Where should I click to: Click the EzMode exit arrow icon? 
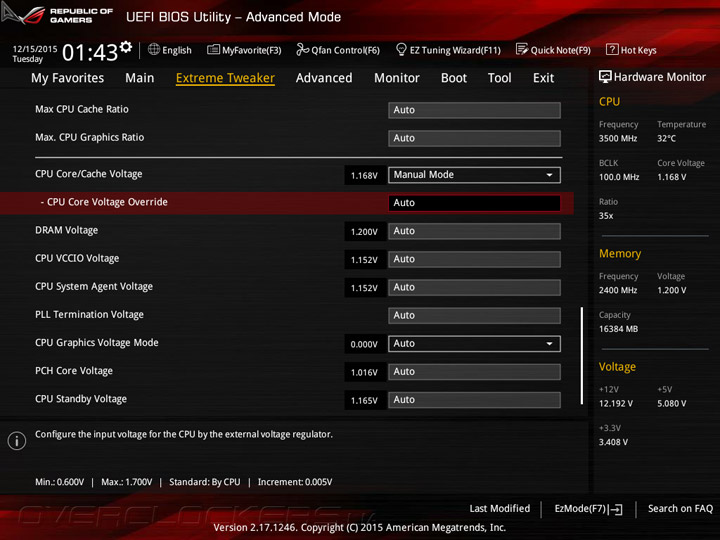click(x=616, y=509)
